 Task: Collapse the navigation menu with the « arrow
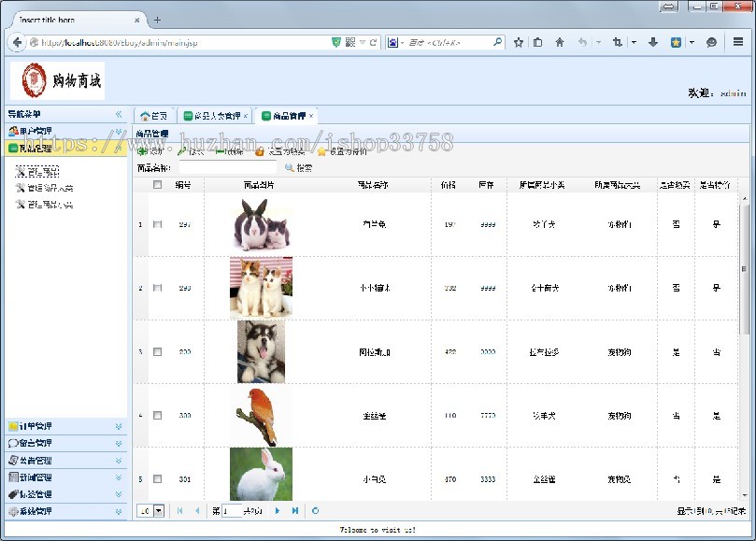tap(120, 114)
